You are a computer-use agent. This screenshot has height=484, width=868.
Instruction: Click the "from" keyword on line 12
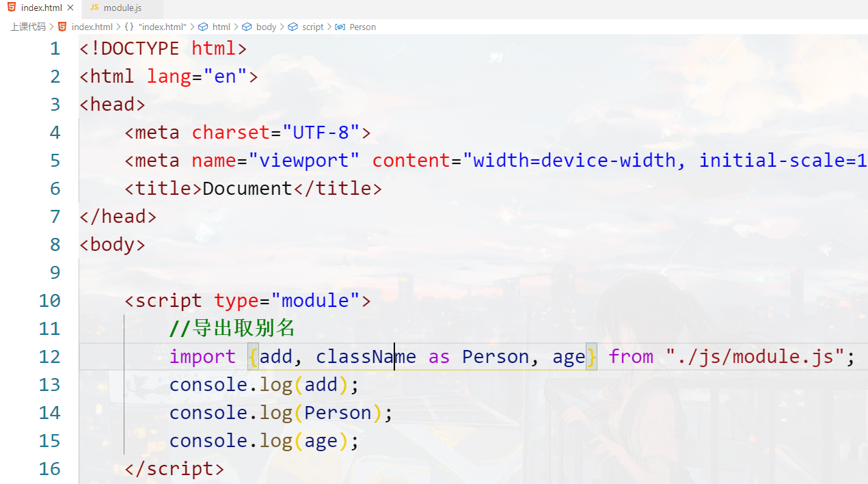tap(631, 357)
